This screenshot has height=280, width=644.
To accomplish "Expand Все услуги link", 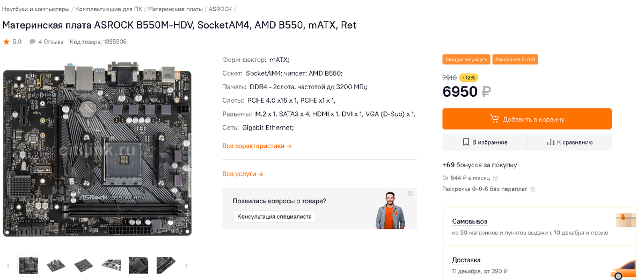I will 243,174.
